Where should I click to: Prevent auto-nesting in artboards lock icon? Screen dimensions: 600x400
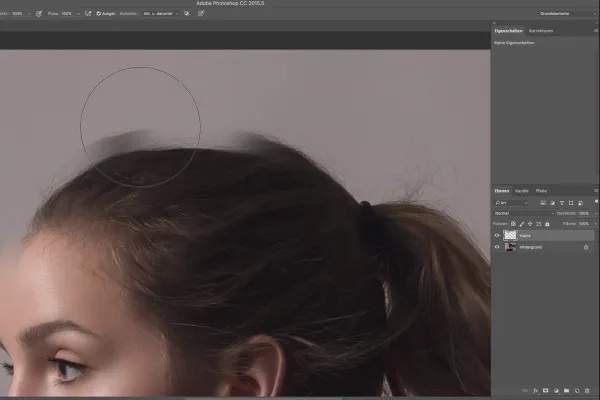tap(538, 224)
